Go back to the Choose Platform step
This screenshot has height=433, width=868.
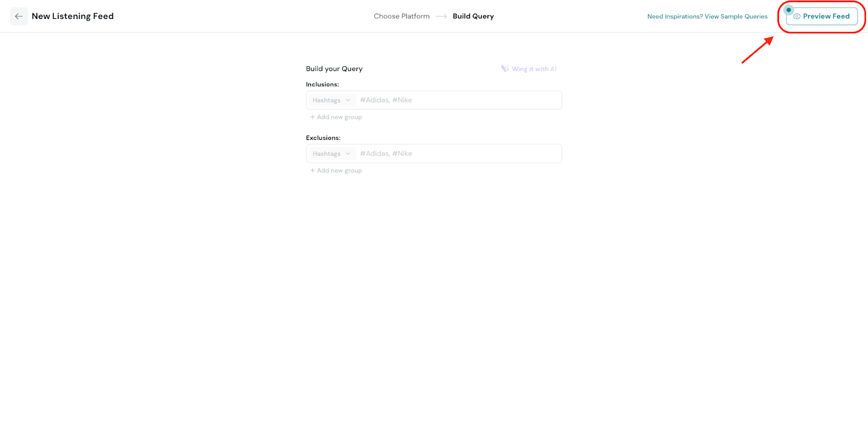tap(401, 16)
